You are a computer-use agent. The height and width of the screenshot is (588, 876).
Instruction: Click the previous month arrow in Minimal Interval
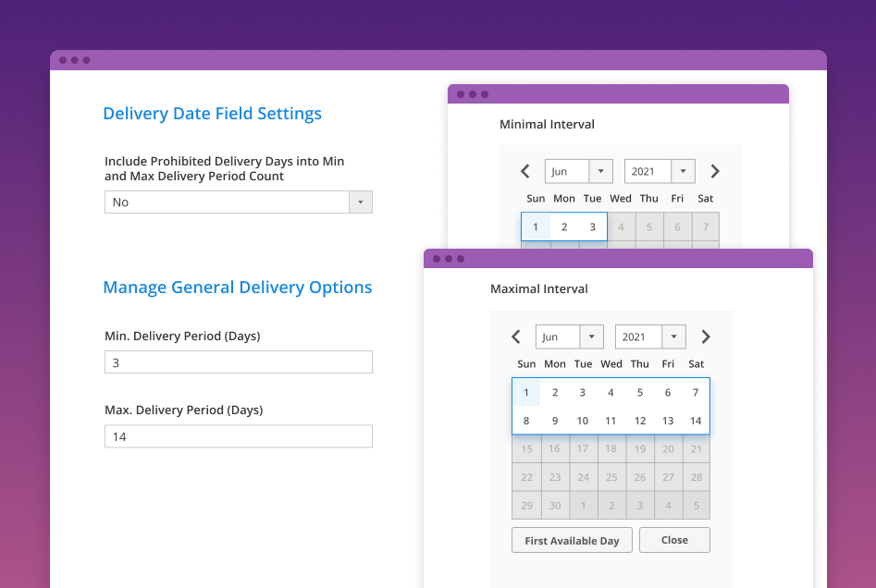[x=524, y=171]
